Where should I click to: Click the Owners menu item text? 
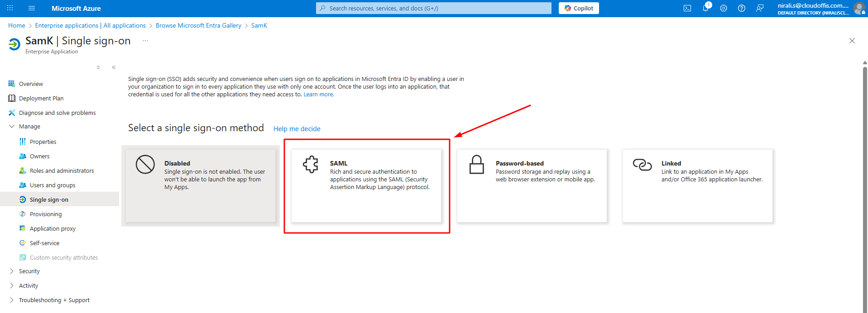point(40,156)
